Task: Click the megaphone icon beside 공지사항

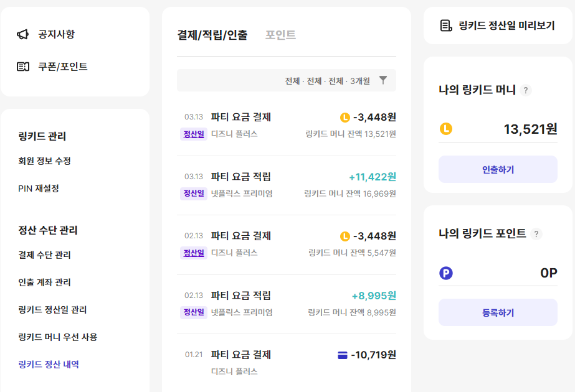Action: pyautogui.click(x=22, y=34)
